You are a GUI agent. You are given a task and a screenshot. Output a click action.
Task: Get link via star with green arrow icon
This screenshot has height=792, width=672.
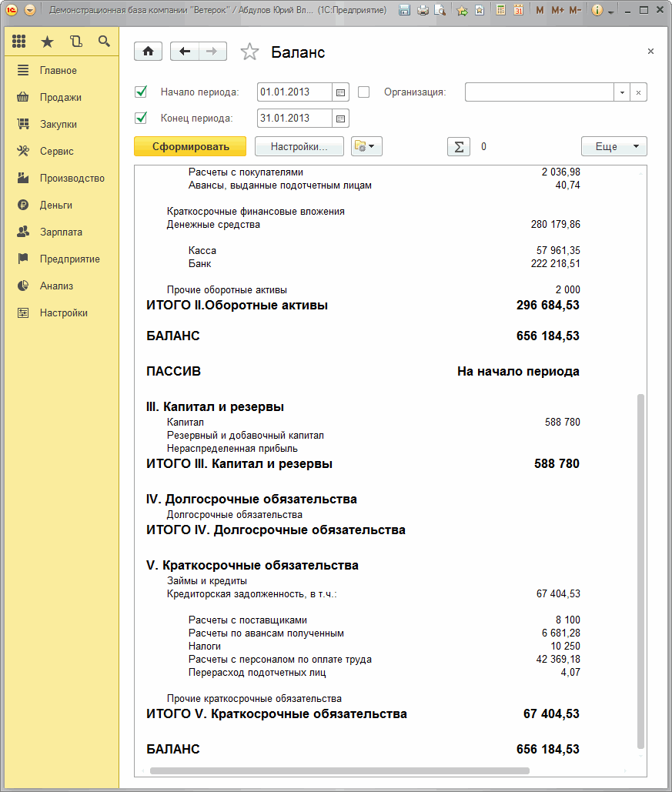coord(462,10)
